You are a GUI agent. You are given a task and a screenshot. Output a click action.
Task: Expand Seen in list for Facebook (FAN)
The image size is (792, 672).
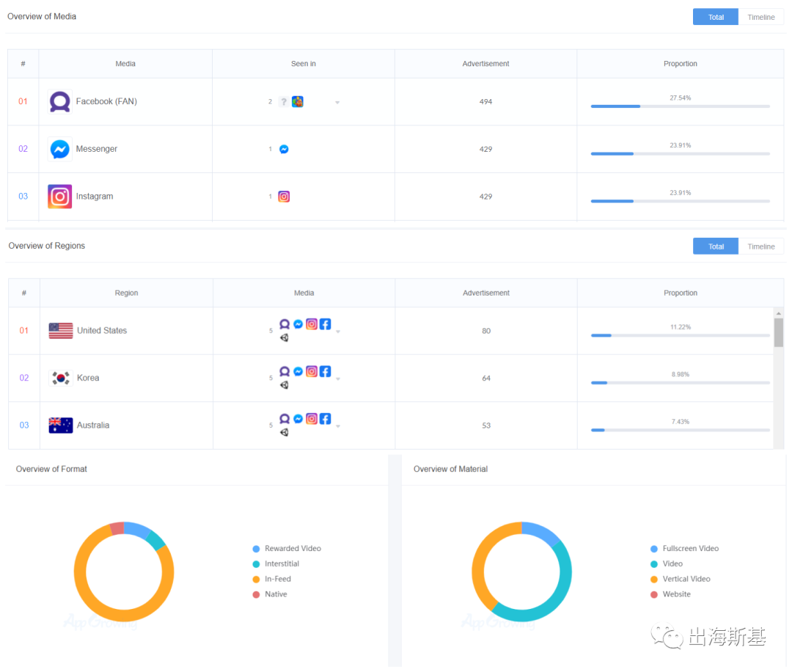pyautogui.click(x=337, y=103)
